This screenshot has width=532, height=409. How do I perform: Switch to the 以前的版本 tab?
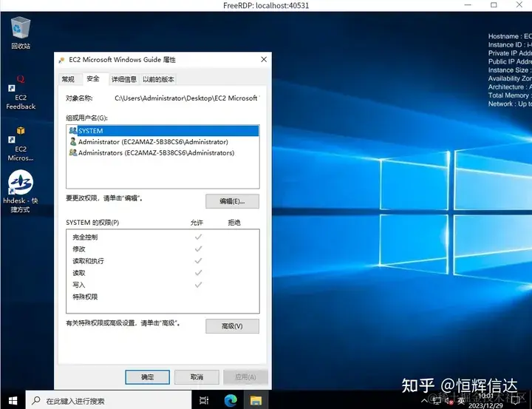tap(158, 79)
